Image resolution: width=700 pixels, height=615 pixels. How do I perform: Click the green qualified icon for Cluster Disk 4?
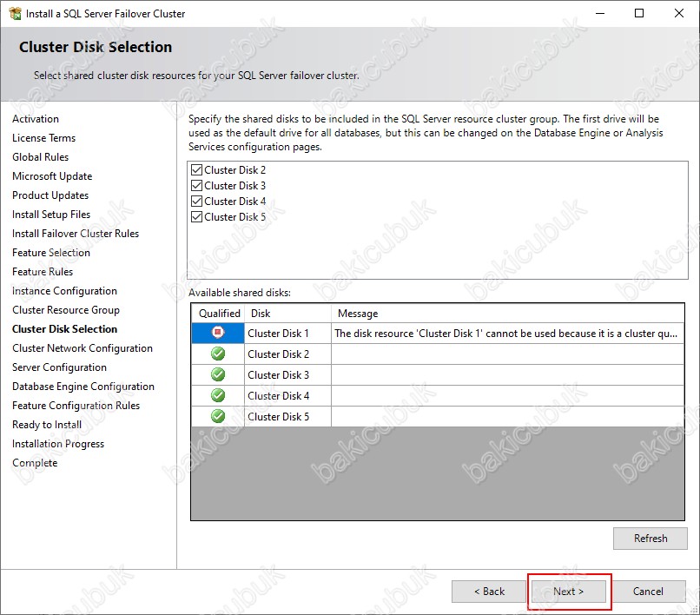coord(218,395)
